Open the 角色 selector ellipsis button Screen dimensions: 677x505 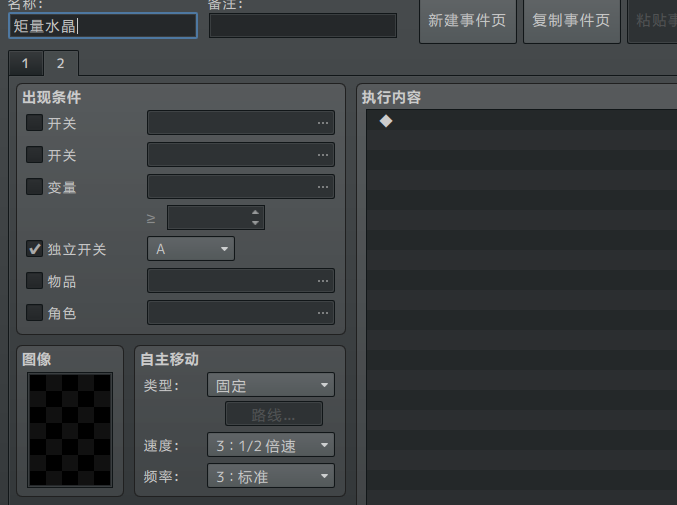click(x=322, y=313)
